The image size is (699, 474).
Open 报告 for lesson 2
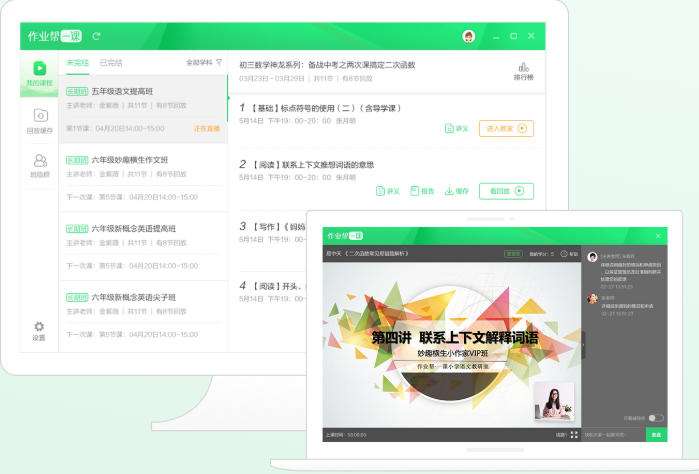[422, 190]
